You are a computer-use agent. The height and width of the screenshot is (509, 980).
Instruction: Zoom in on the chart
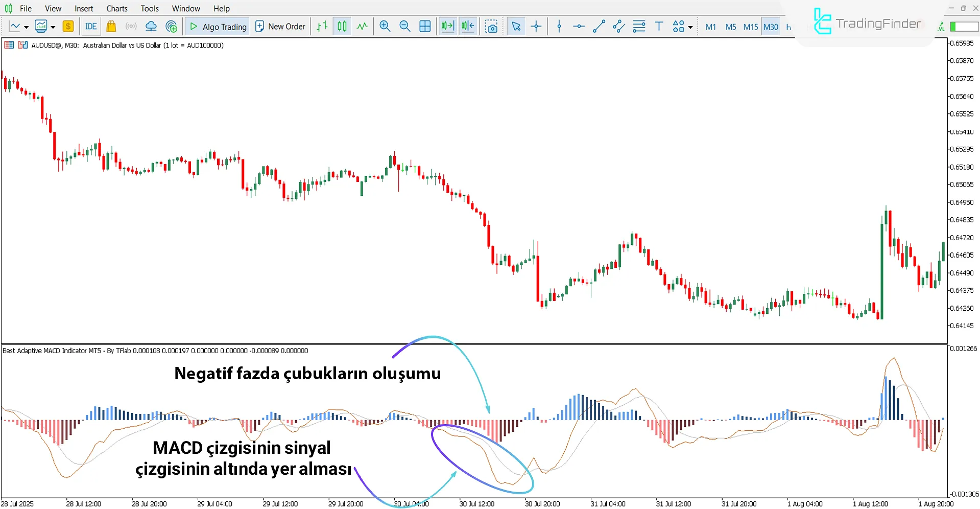385,26
